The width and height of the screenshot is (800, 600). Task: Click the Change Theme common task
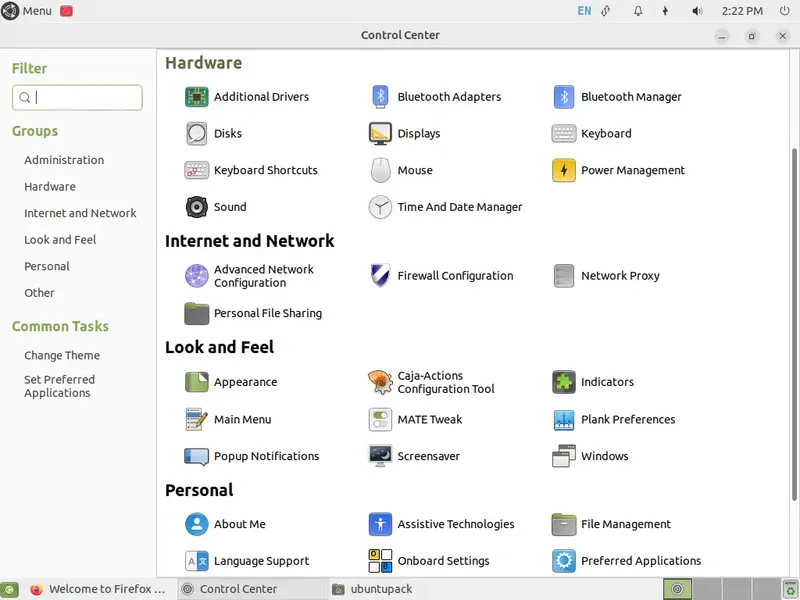[62, 356]
